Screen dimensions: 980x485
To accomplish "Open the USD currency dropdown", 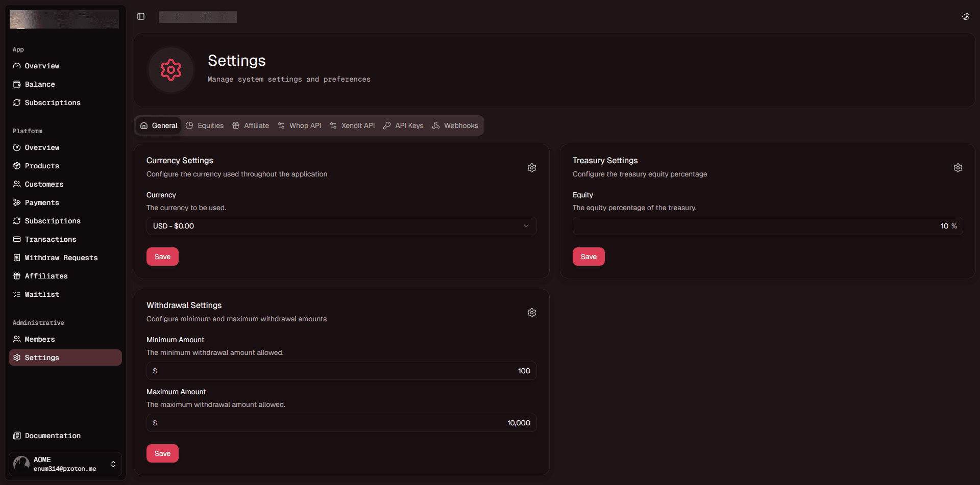I will point(341,226).
